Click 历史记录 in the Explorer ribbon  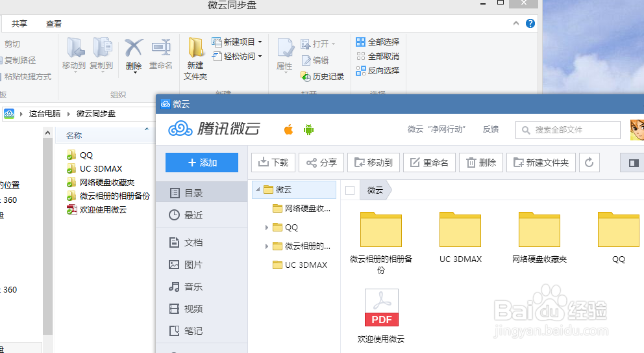323,77
